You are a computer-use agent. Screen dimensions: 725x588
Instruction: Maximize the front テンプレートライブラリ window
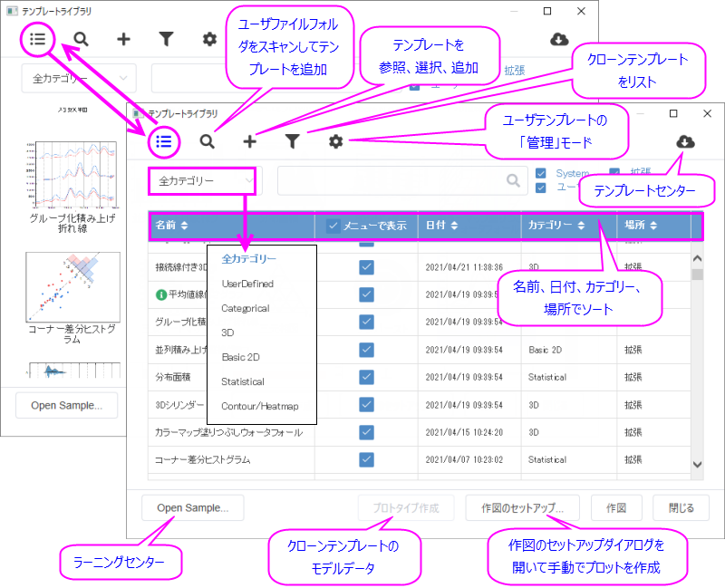click(673, 113)
